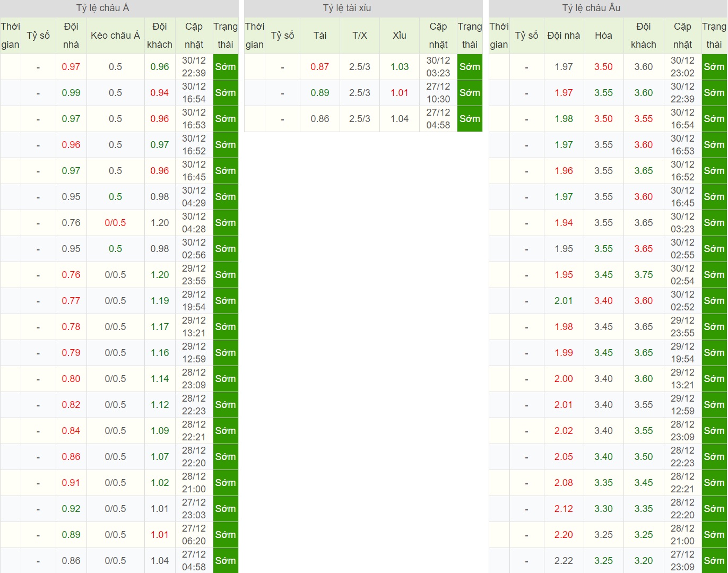The width and height of the screenshot is (728, 573).
Task: Click away odds 1.12 in châu Á table
Action: (160, 405)
